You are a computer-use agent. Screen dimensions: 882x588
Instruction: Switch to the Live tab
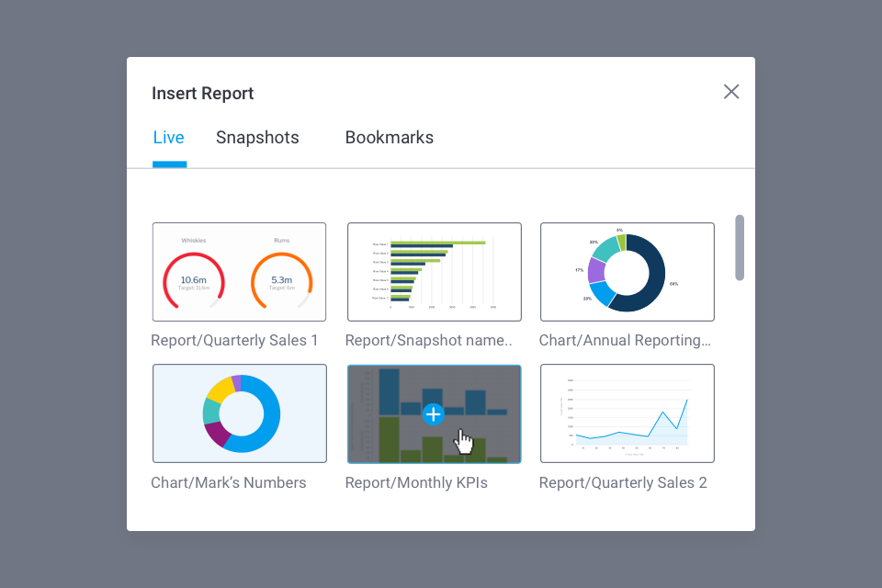[169, 138]
